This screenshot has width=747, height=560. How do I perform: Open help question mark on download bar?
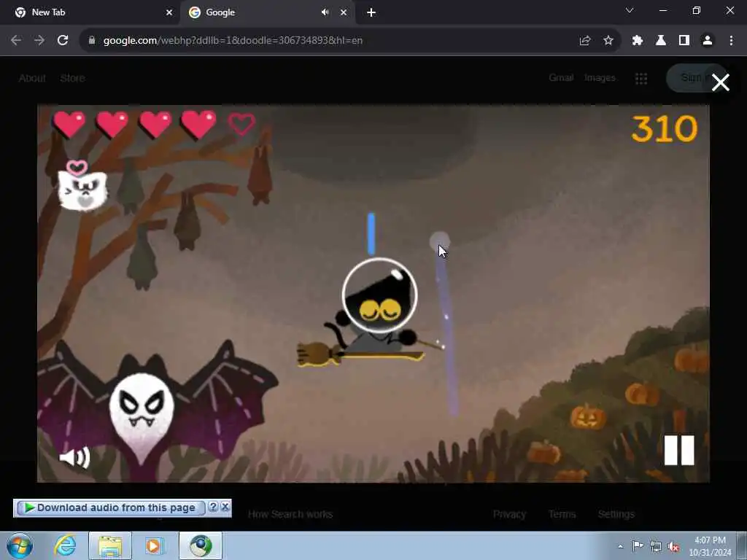(213, 507)
